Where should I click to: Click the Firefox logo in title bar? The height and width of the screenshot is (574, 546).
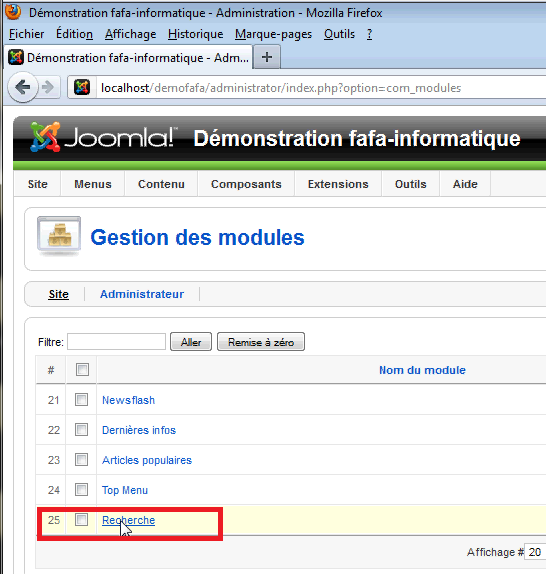pos(13,12)
